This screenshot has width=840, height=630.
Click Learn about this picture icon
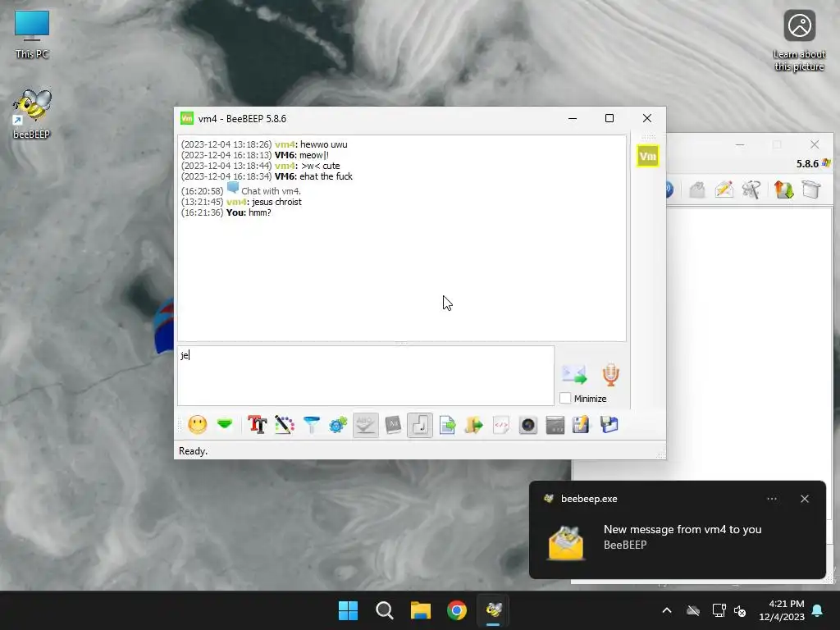coord(799,40)
